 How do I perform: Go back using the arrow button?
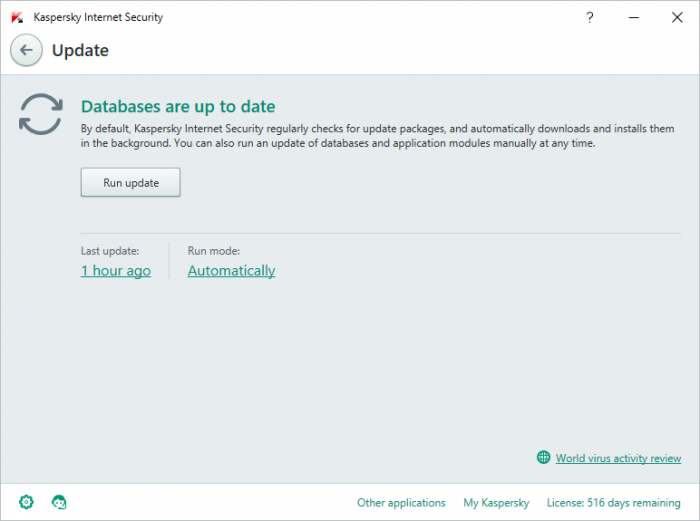26,50
